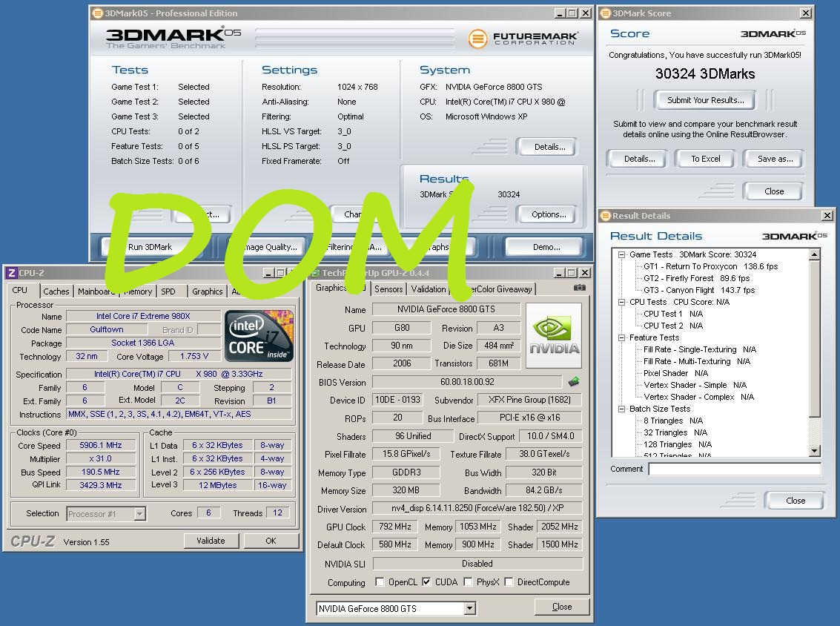The height and width of the screenshot is (626, 840).
Task: Toggle the PhysX checkbox
Action: pyautogui.click(x=469, y=582)
